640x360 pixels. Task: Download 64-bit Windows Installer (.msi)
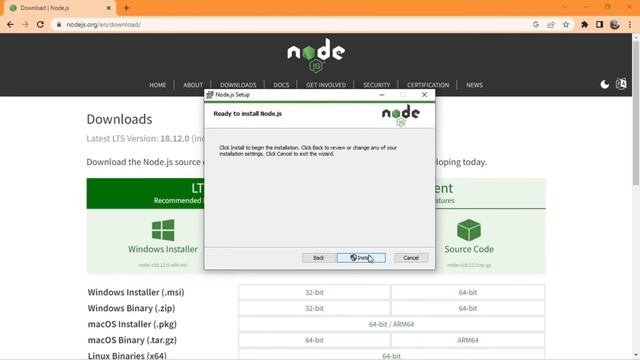468,292
